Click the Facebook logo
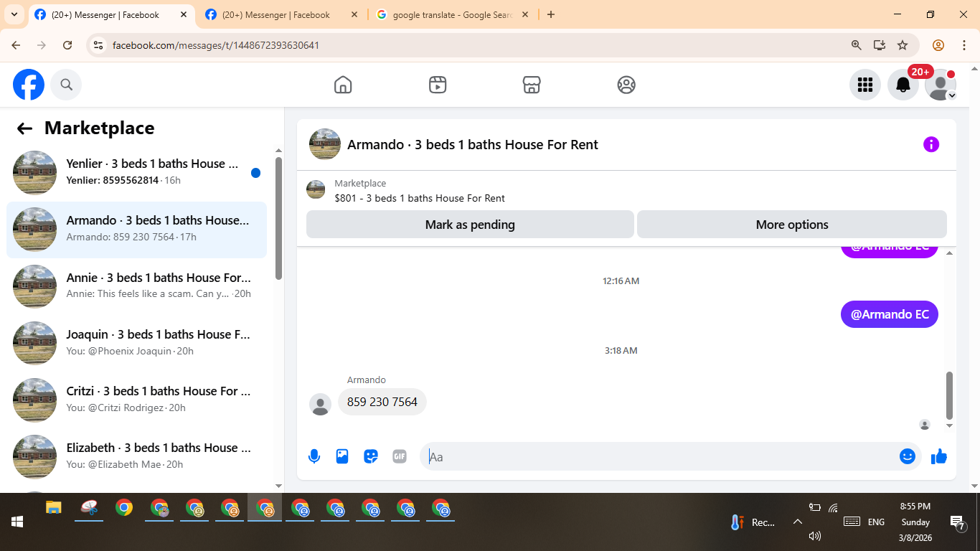Viewport: 980px width, 551px height. 29,85
